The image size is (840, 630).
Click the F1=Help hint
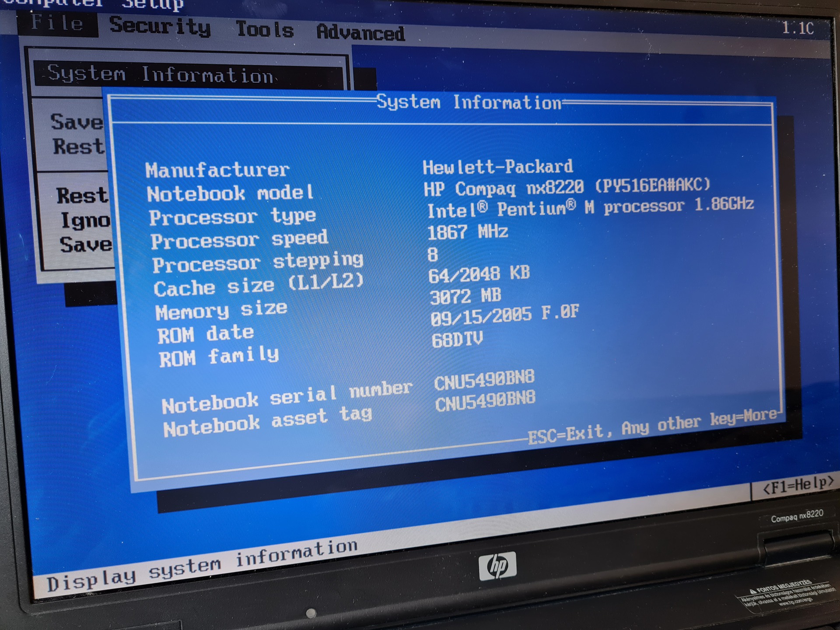point(798,485)
